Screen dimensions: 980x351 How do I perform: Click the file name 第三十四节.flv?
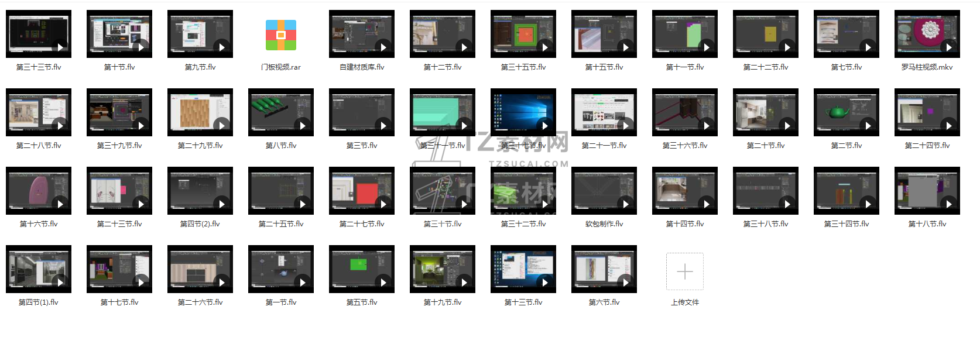coord(847,224)
